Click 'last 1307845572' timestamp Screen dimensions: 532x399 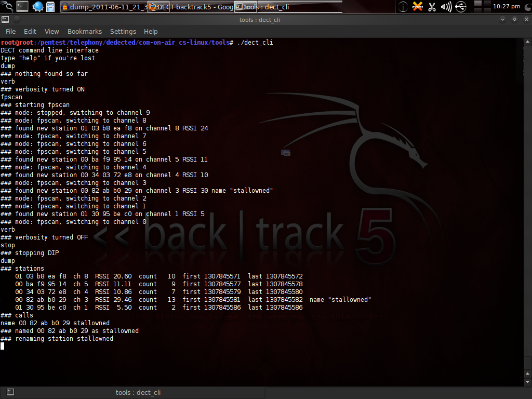275,276
